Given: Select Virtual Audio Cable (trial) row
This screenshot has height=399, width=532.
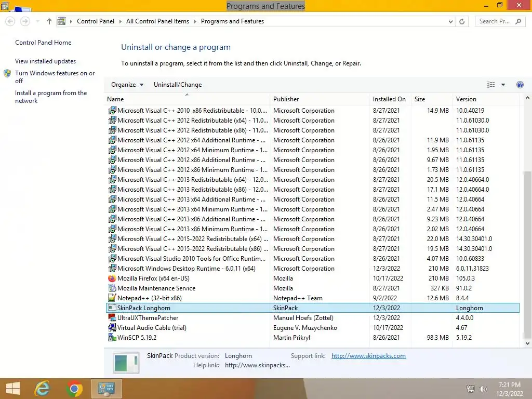Looking at the screenshot, I should (312, 327).
